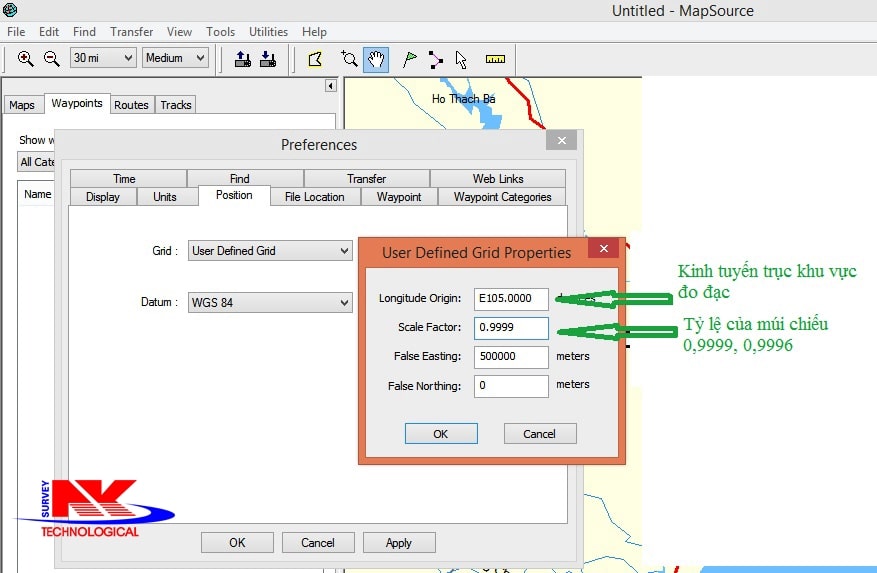Close the Preferences dialog window

point(562,140)
